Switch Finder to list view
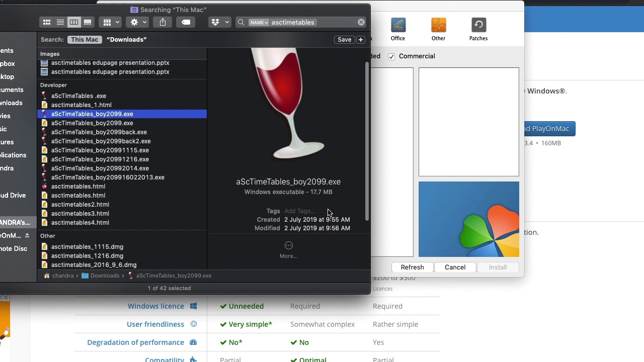 [x=60, y=22]
